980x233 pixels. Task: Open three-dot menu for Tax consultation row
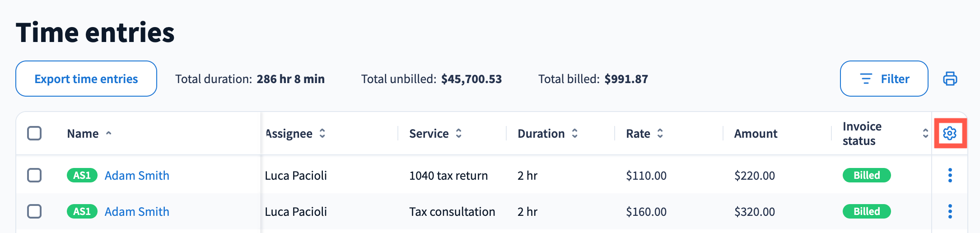coord(950,211)
